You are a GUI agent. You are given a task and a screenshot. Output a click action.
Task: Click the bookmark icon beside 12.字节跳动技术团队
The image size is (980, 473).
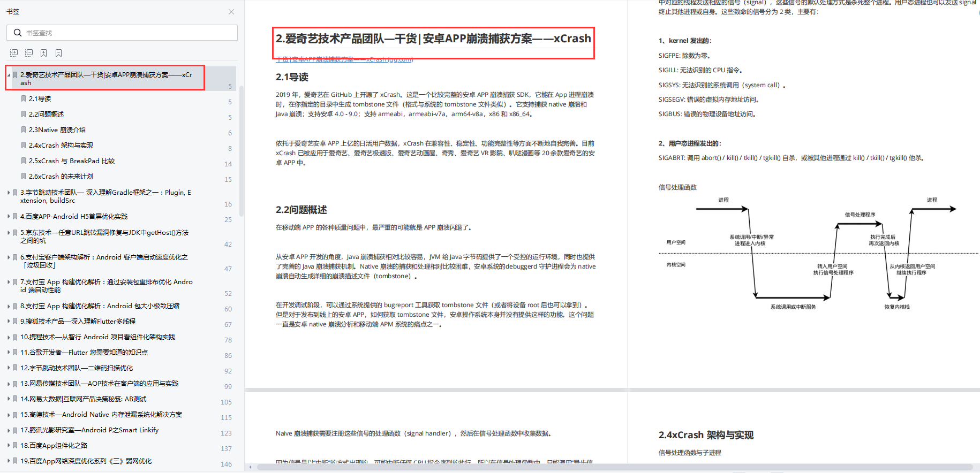click(15, 368)
